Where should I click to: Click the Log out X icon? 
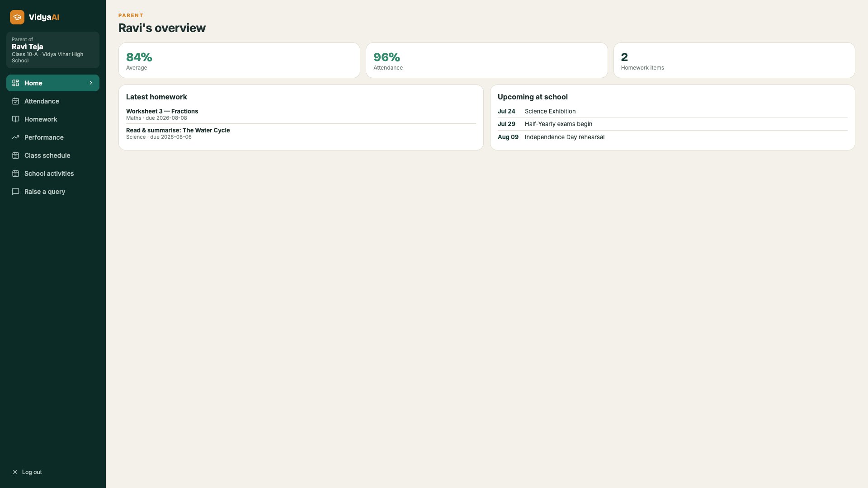(15, 472)
